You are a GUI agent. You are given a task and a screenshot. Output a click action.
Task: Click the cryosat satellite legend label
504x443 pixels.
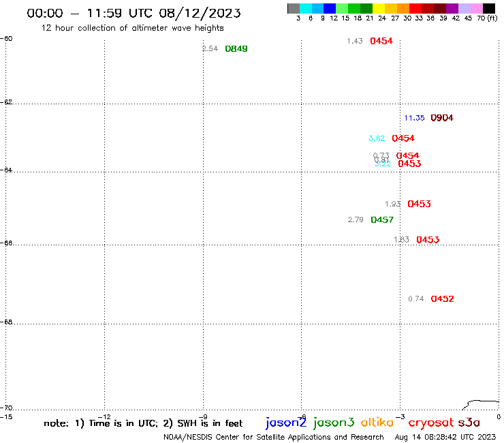[431, 423]
